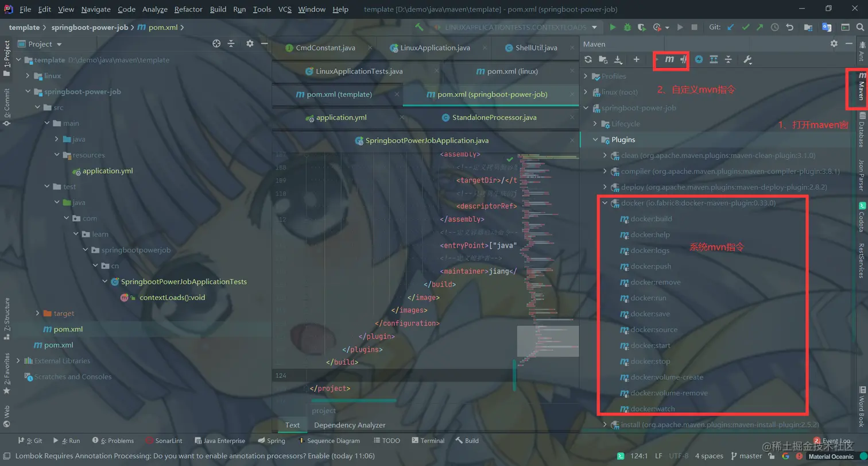Screen dimensions: 868x466
Task: Click minimap viewport in editor
Action: (x=548, y=341)
